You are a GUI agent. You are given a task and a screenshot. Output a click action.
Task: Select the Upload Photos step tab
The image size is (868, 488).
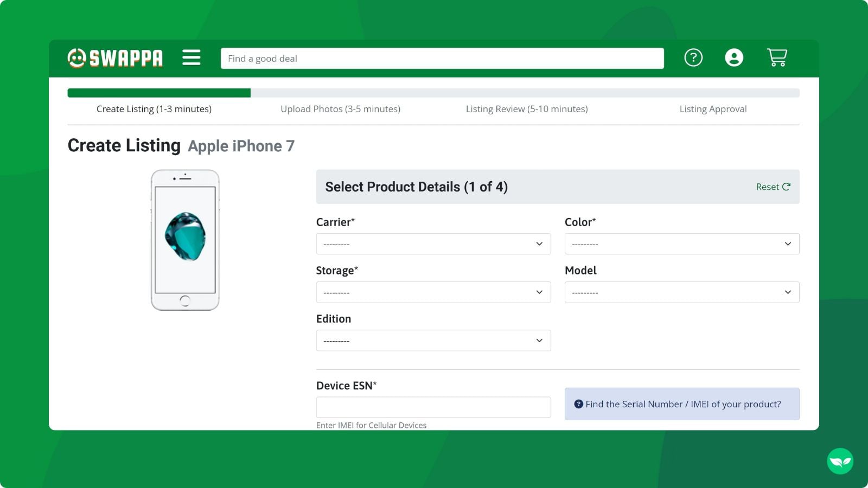click(340, 109)
